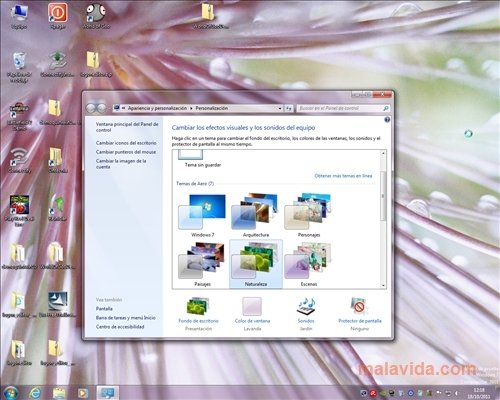This screenshot has height=400, width=500.
Task: Open Sonidos sound scheme settings
Action: [x=306, y=314]
